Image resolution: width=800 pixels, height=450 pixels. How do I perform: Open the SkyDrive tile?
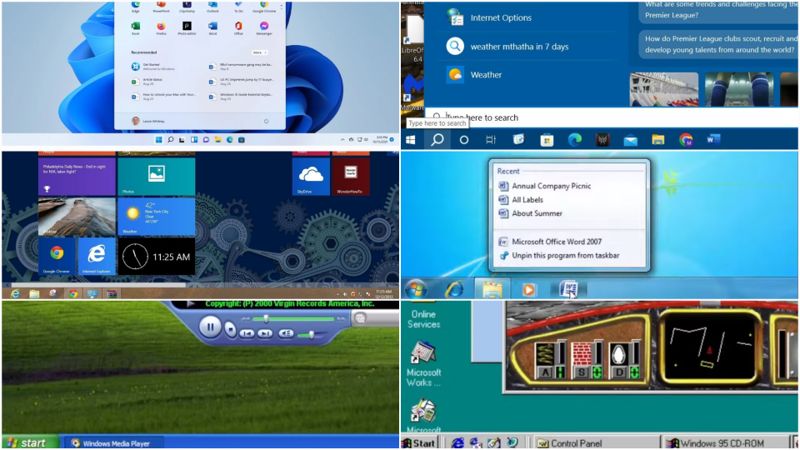point(311,177)
